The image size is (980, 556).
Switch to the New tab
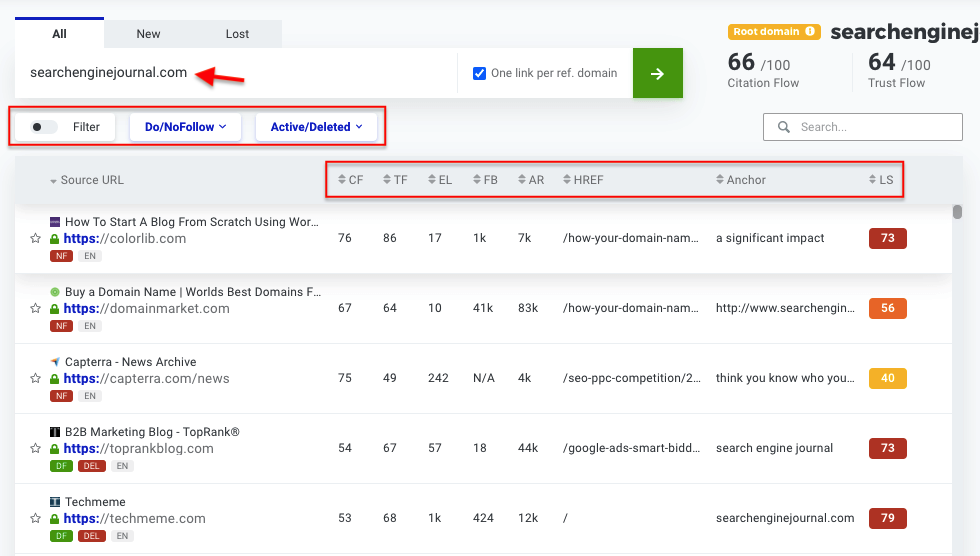148,34
